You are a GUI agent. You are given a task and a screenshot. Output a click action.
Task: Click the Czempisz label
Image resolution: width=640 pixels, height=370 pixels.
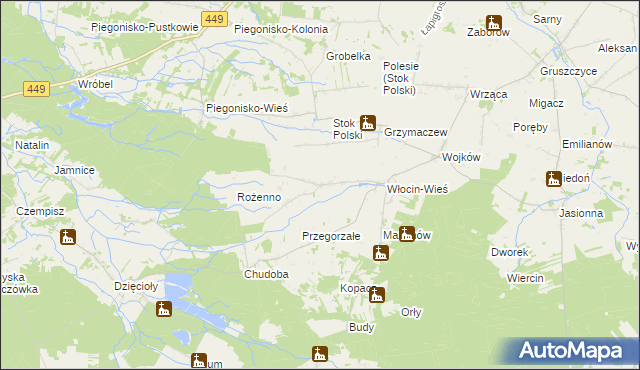tap(40, 211)
